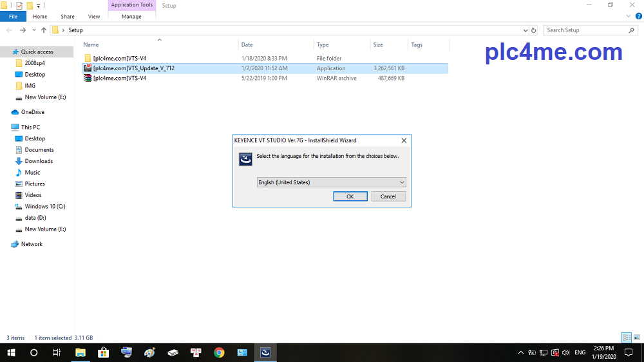Select Downloads in the navigation pane
This screenshot has height=362, width=644.
click(x=39, y=161)
